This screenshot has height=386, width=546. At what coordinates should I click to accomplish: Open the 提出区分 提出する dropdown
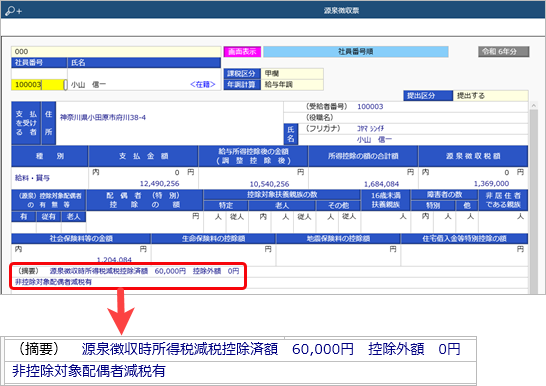pyautogui.click(x=490, y=96)
